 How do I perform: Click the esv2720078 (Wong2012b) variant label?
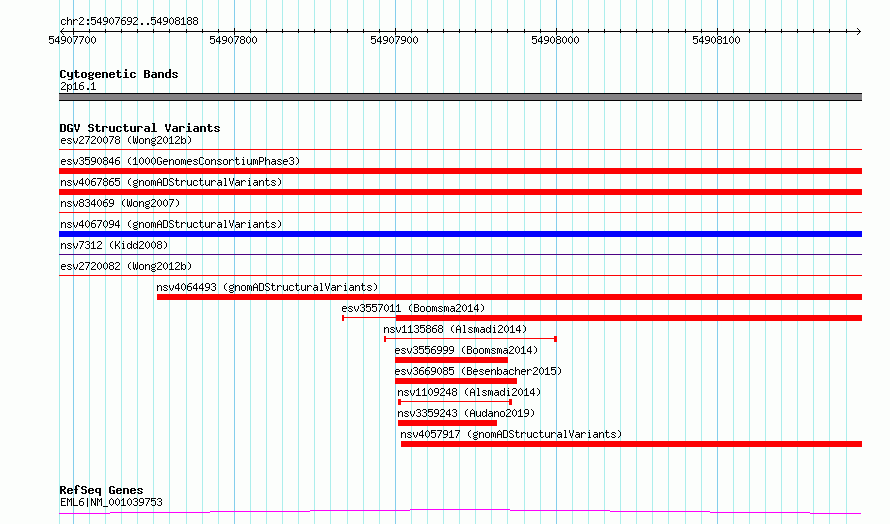(126, 140)
